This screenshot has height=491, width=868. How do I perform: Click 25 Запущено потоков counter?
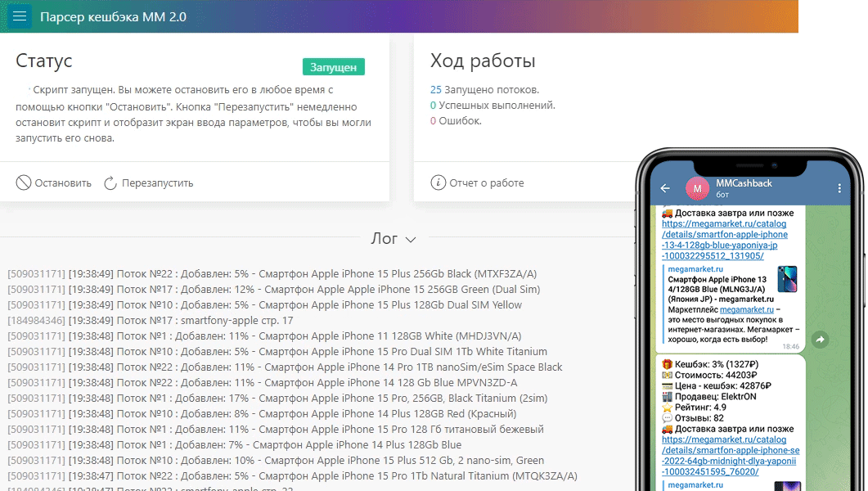pyautogui.click(x=484, y=90)
